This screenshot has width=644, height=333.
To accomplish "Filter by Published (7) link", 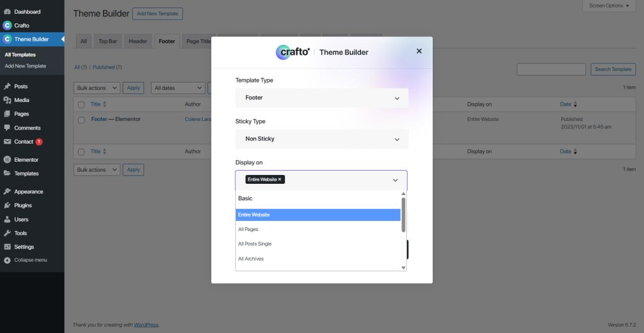I will 107,67.
